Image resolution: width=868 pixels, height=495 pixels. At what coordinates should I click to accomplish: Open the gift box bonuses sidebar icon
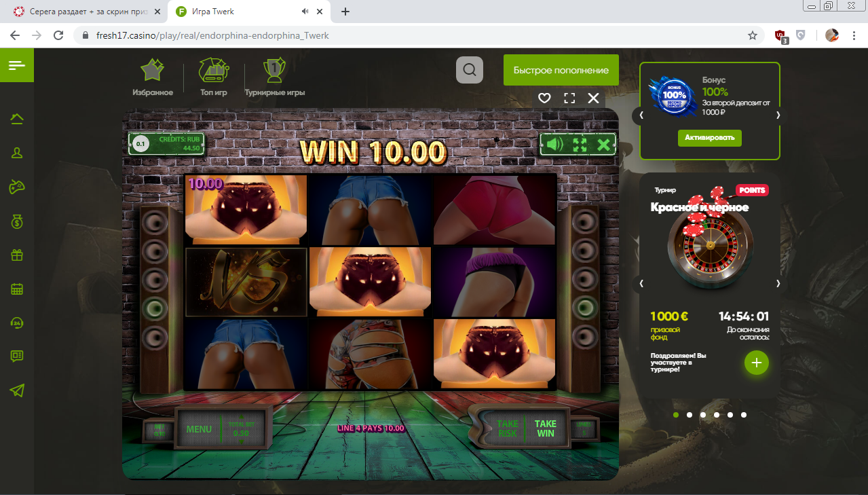pyautogui.click(x=17, y=255)
